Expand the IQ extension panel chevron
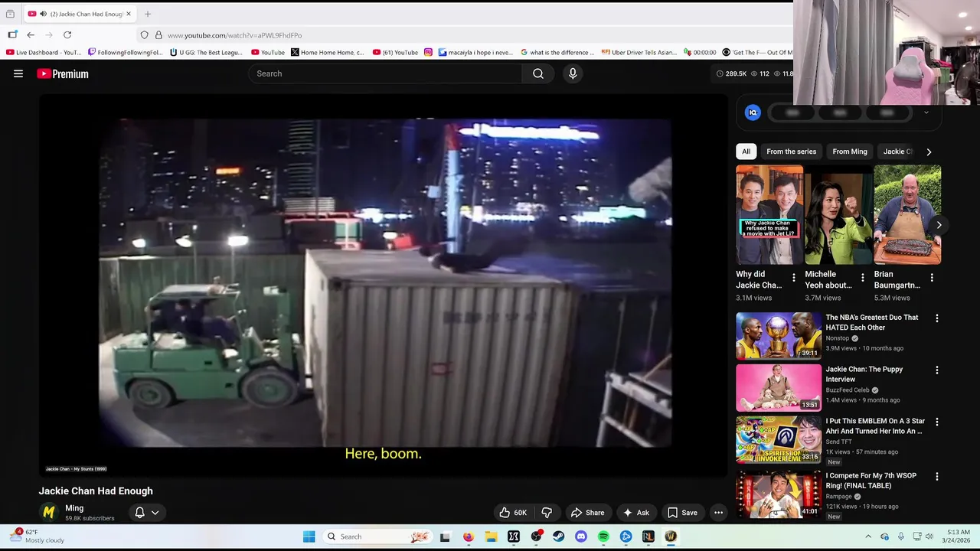 (926, 112)
